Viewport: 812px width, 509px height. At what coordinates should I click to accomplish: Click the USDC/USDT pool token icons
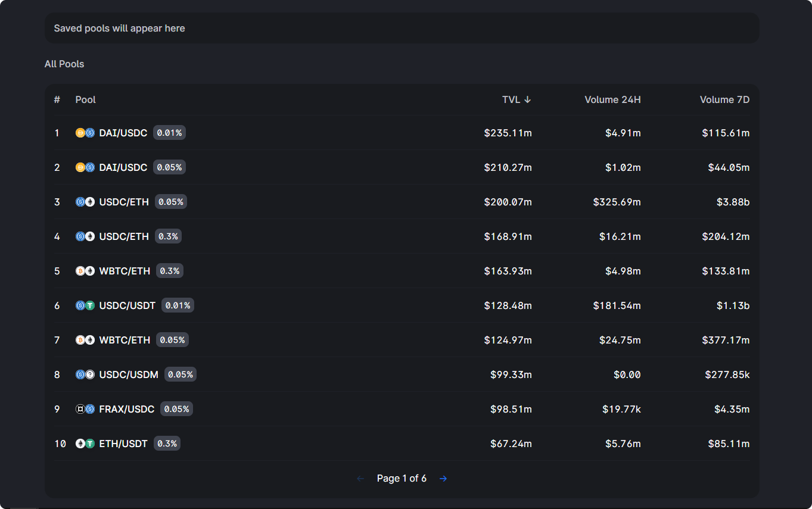point(85,305)
